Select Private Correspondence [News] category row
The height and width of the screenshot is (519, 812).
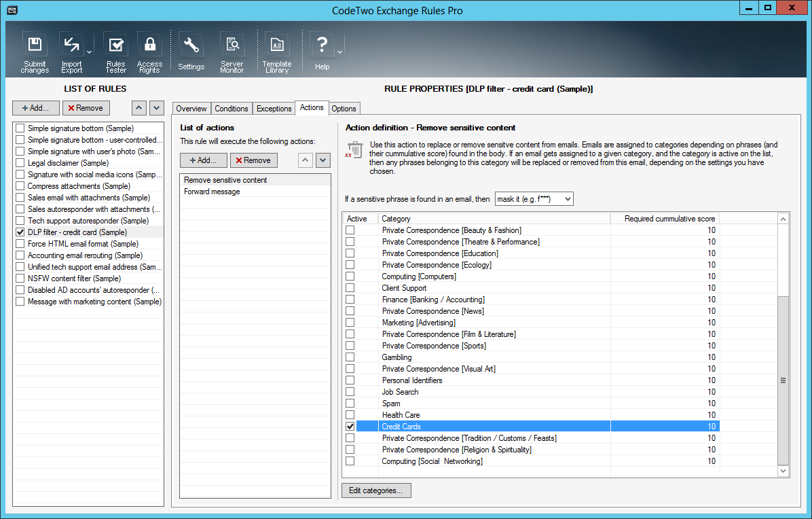click(x=531, y=310)
